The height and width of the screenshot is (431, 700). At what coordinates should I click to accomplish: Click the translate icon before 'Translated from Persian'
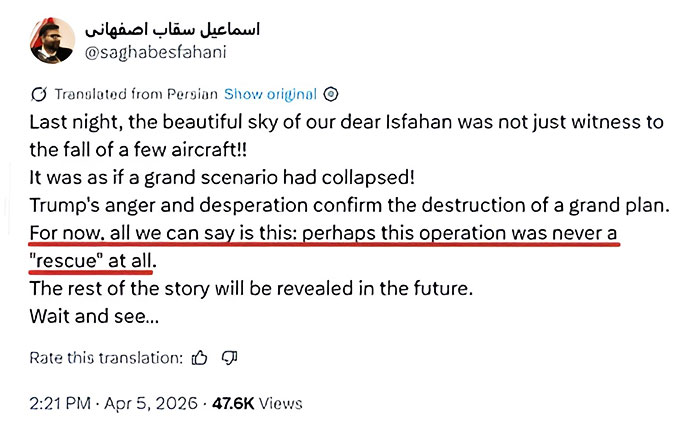pos(39,95)
